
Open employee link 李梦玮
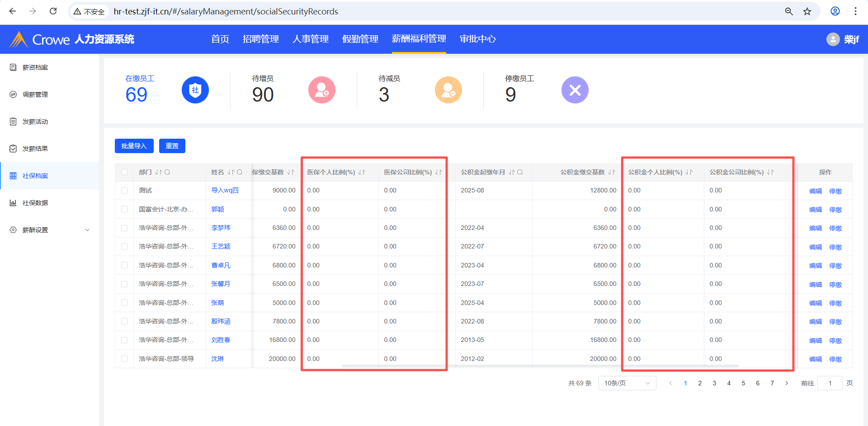pos(221,228)
